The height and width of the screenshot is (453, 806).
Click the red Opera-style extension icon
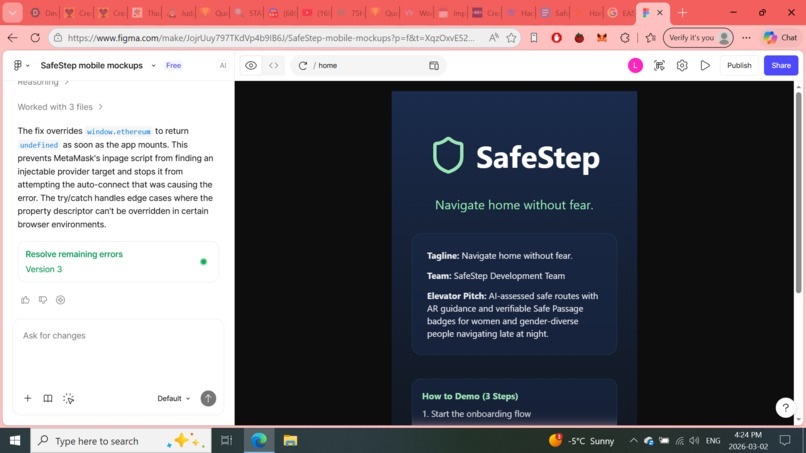pyautogui.click(x=556, y=38)
